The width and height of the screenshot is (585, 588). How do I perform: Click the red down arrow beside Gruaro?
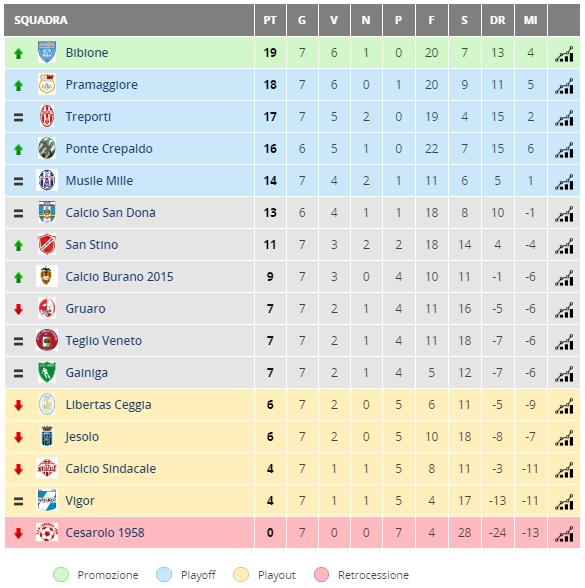18,309
